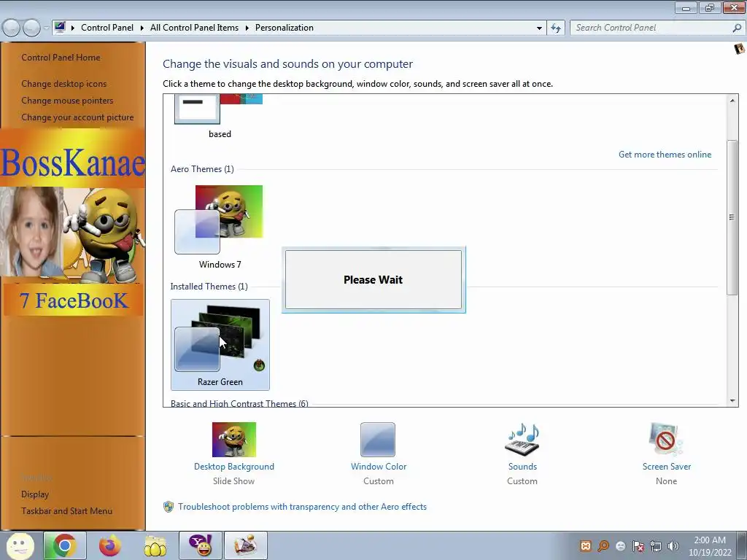Click the white face tray icon
The image size is (747, 560).
[620, 546]
